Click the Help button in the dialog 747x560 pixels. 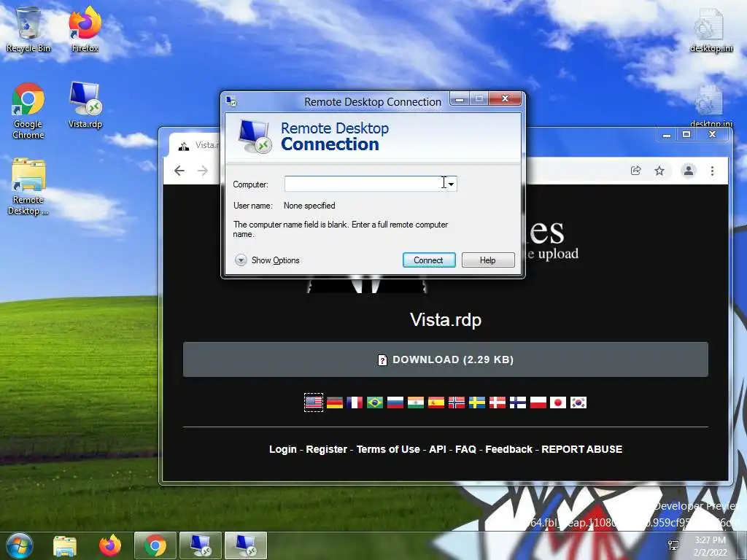point(488,260)
